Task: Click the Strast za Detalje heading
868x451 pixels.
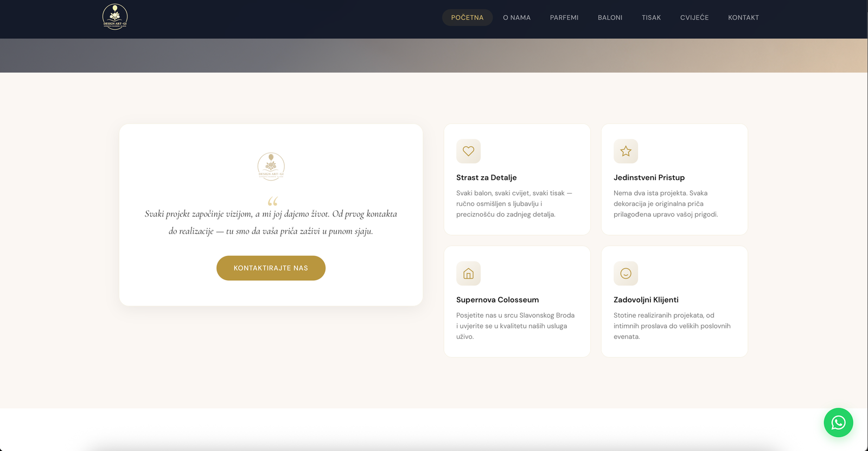Action: [486, 177]
